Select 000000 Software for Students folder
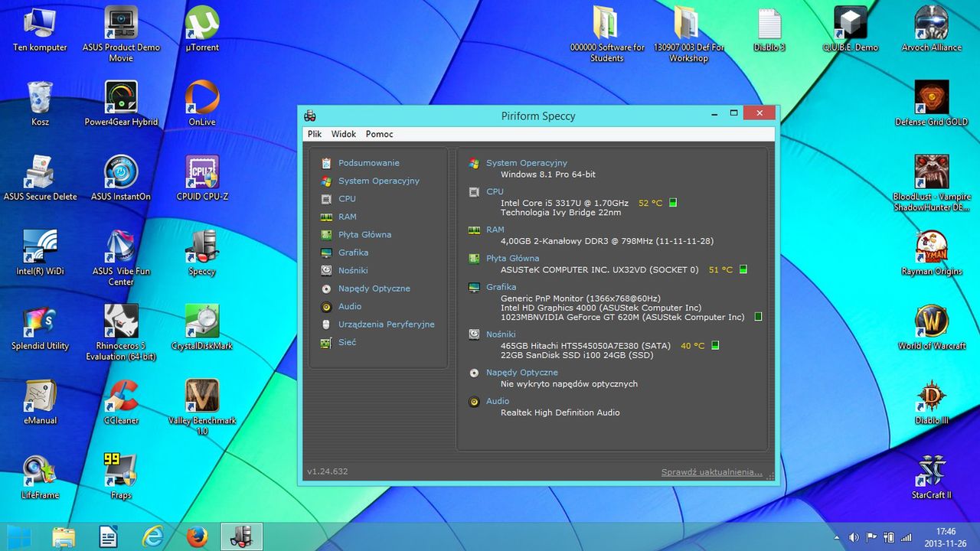980x551 pixels. click(607, 34)
